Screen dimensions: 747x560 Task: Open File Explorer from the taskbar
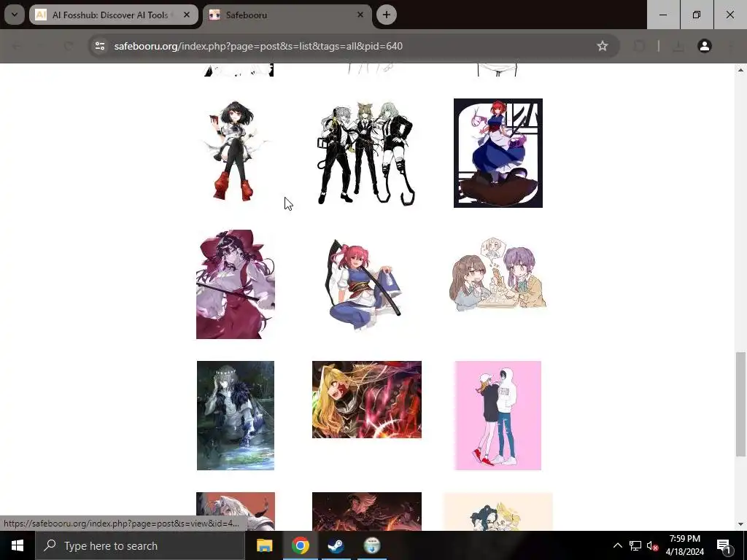[264, 545]
